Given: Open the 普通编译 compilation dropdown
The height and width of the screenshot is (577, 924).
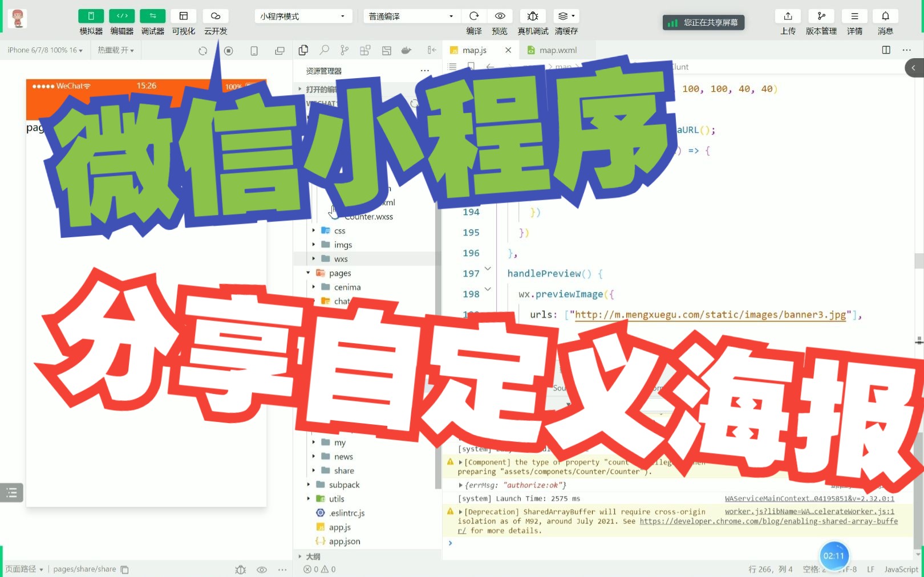Looking at the screenshot, I should tap(410, 16).
